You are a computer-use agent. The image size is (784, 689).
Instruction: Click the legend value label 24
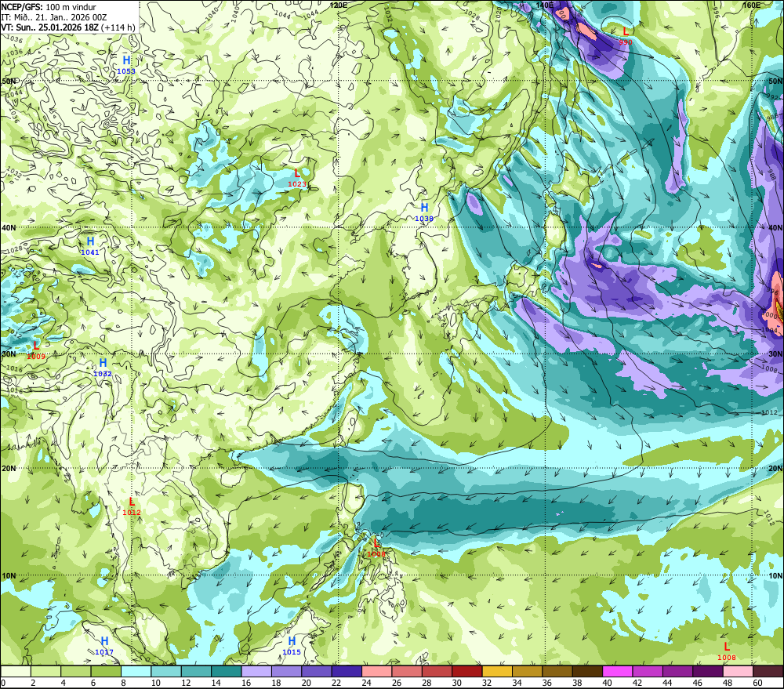tap(366, 683)
